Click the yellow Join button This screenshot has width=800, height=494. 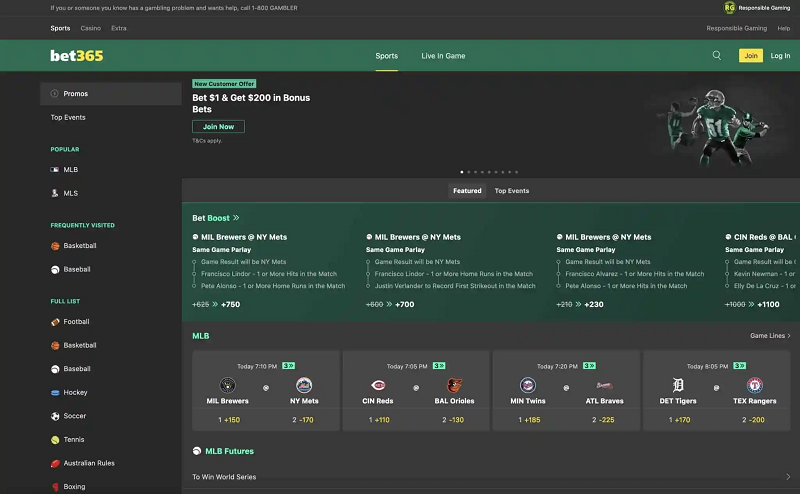pos(751,56)
